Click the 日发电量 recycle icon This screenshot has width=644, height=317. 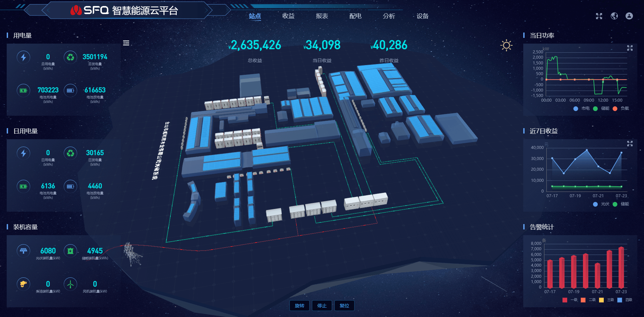(70, 153)
